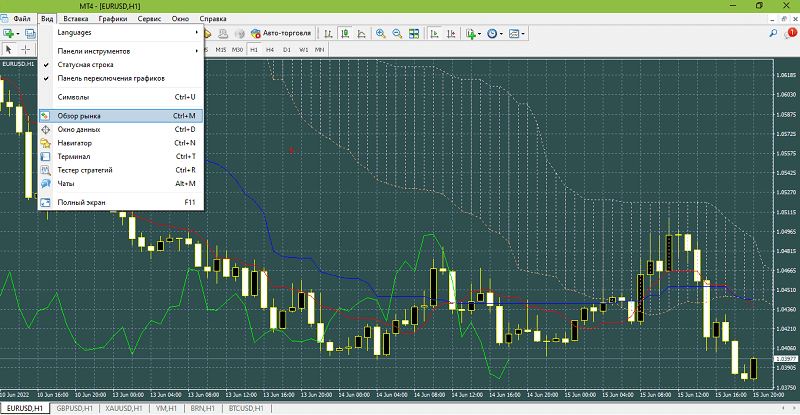The width and height of the screenshot is (800, 415).
Task: Select Символы from the Вид menu
Action: pyautogui.click(x=121, y=97)
